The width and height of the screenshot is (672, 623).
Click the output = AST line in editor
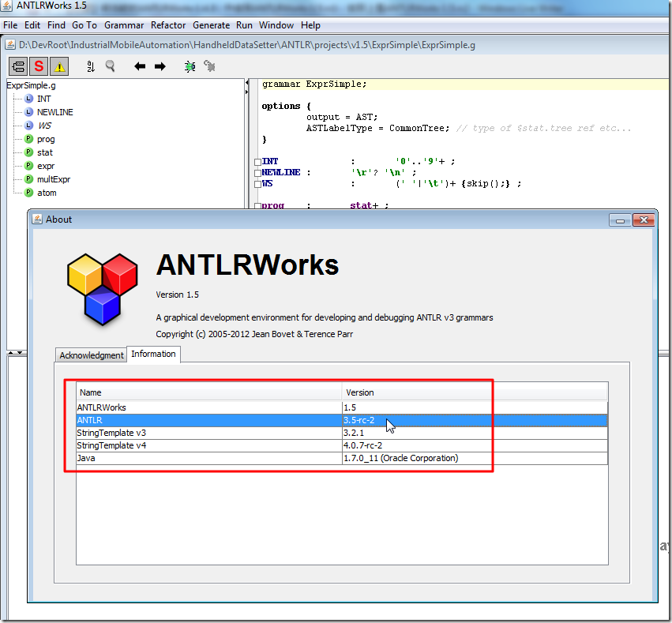(x=342, y=117)
